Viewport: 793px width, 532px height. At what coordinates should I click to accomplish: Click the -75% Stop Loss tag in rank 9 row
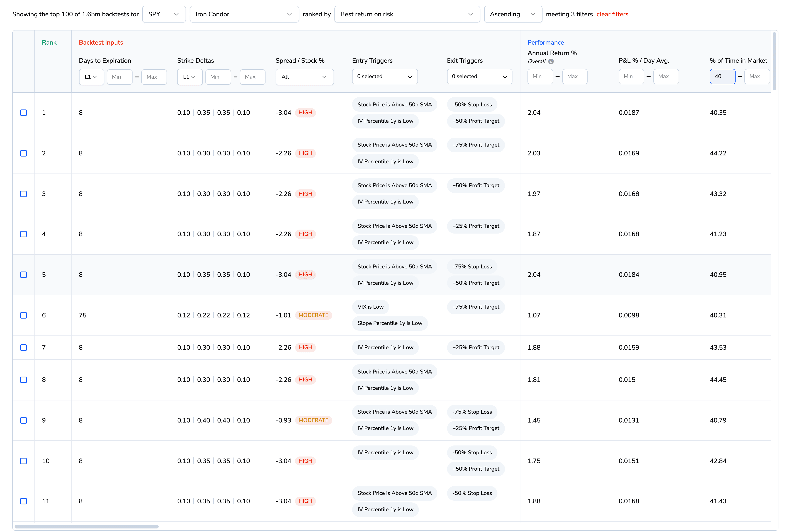pyautogui.click(x=472, y=412)
